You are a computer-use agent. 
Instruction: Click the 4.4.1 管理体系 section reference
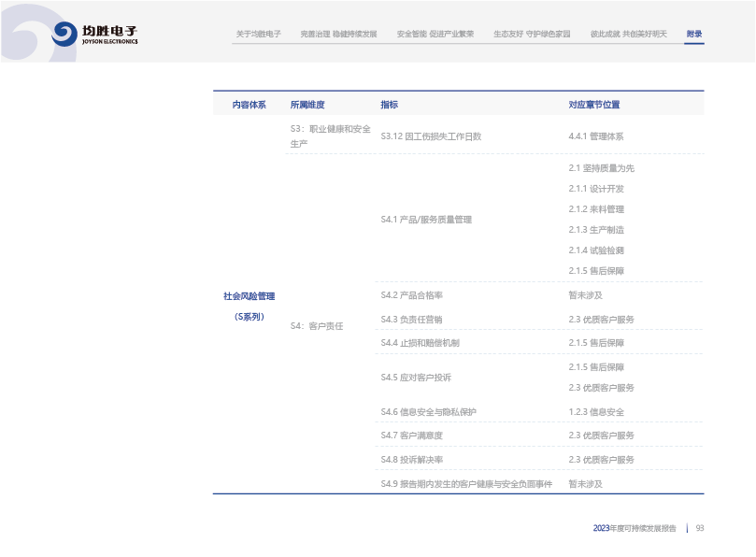(595, 136)
